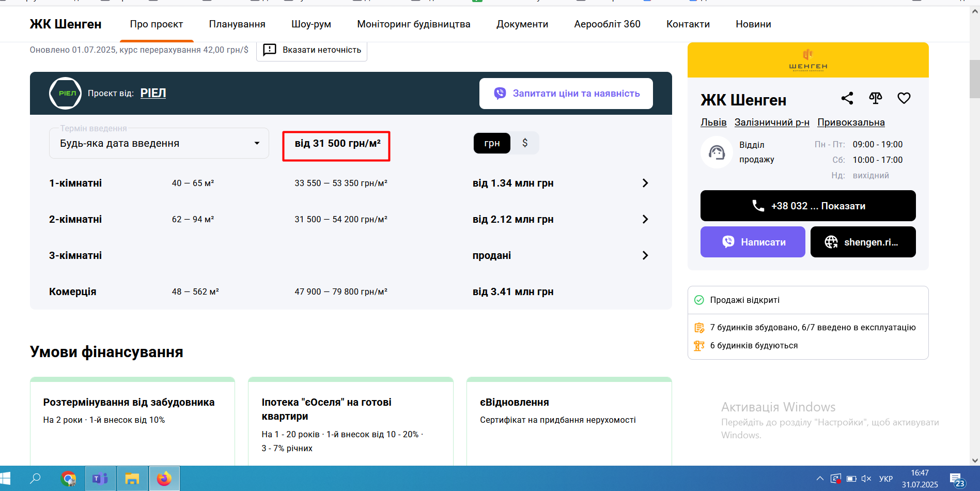Click the Шенген yellow logo banner

[808, 60]
